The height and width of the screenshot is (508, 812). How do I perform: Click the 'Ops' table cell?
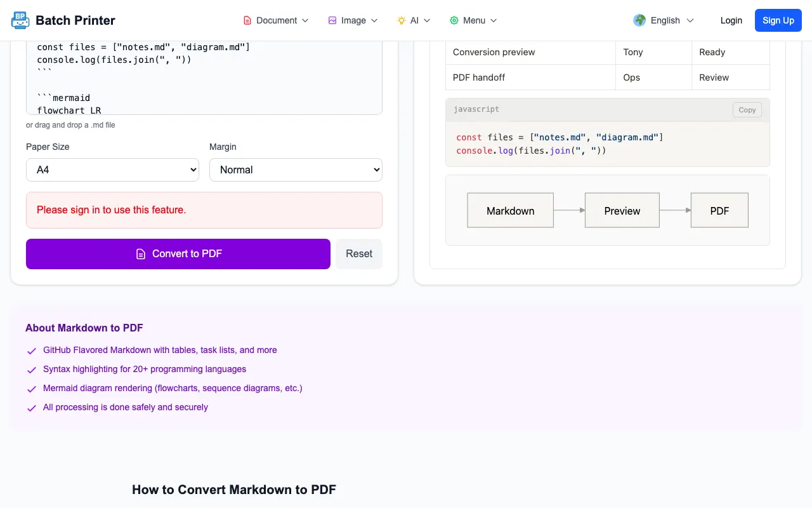click(x=653, y=77)
